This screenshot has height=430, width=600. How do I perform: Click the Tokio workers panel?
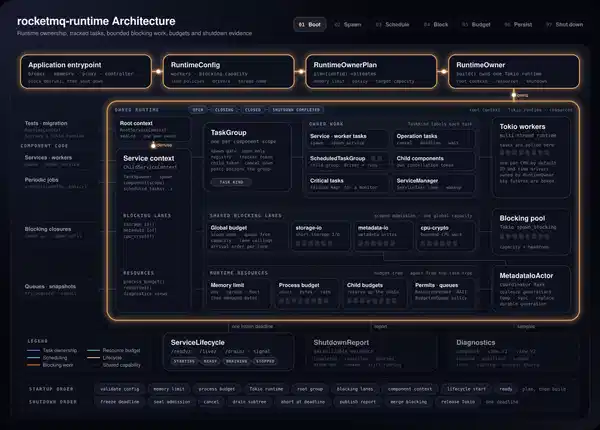(532, 157)
